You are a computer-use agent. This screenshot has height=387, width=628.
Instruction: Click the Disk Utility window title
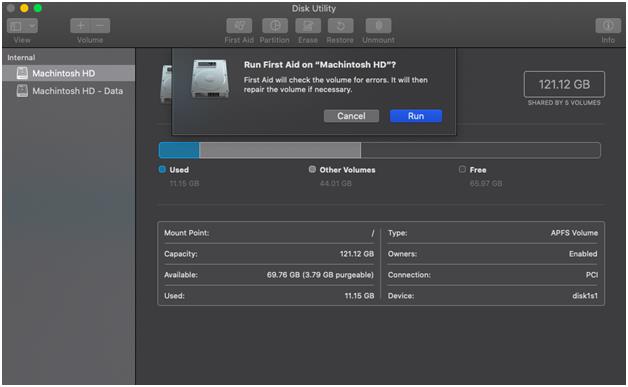point(314,8)
